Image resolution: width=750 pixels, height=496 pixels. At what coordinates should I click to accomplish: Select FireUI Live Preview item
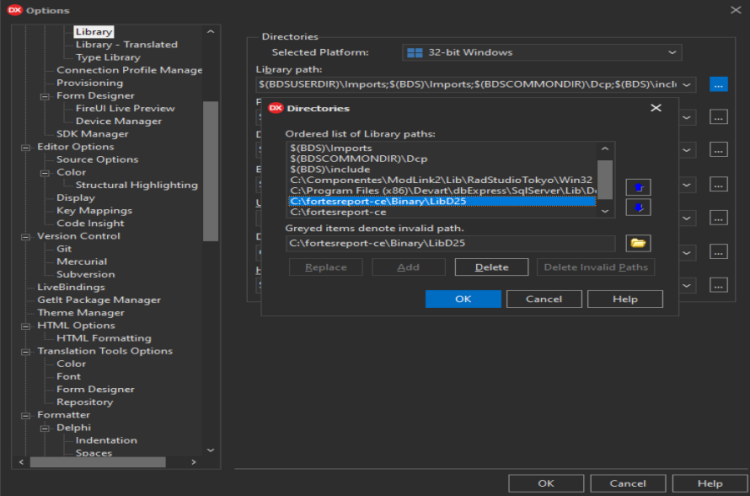point(125,109)
